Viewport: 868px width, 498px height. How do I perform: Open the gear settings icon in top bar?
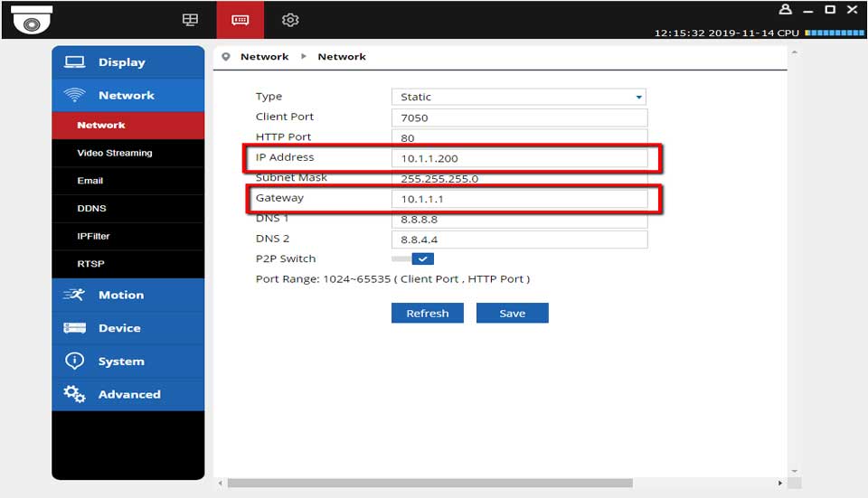pyautogui.click(x=290, y=20)
